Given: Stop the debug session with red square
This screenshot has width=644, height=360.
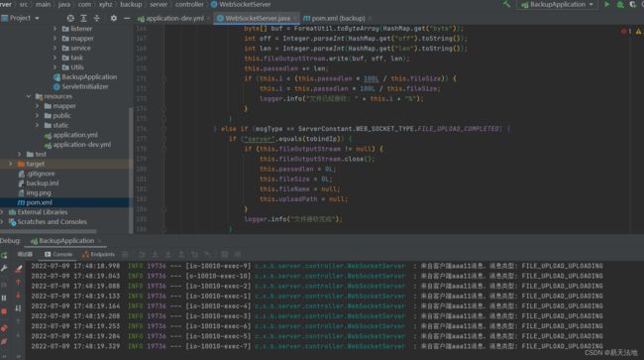Looking at the screenshot, I should [4, 311].
